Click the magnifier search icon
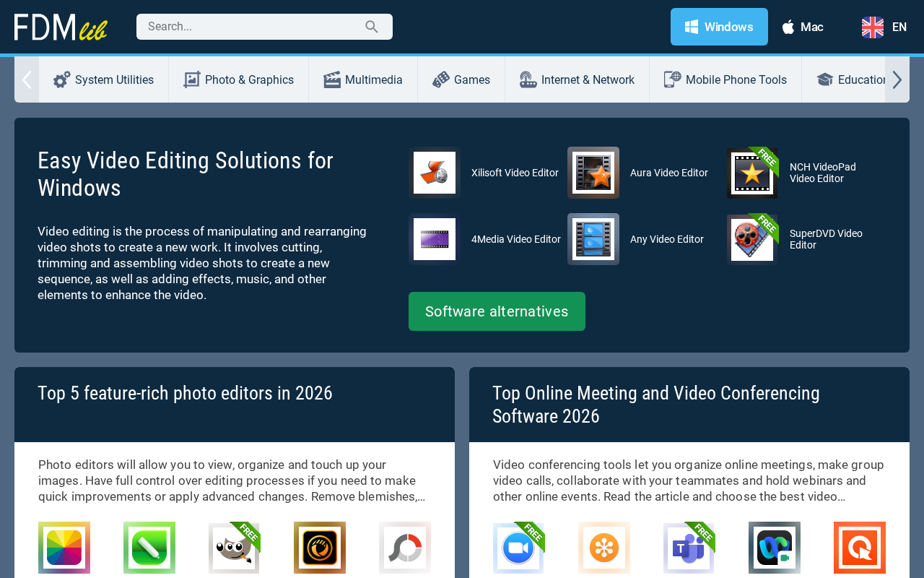 [x=372, y=27]
